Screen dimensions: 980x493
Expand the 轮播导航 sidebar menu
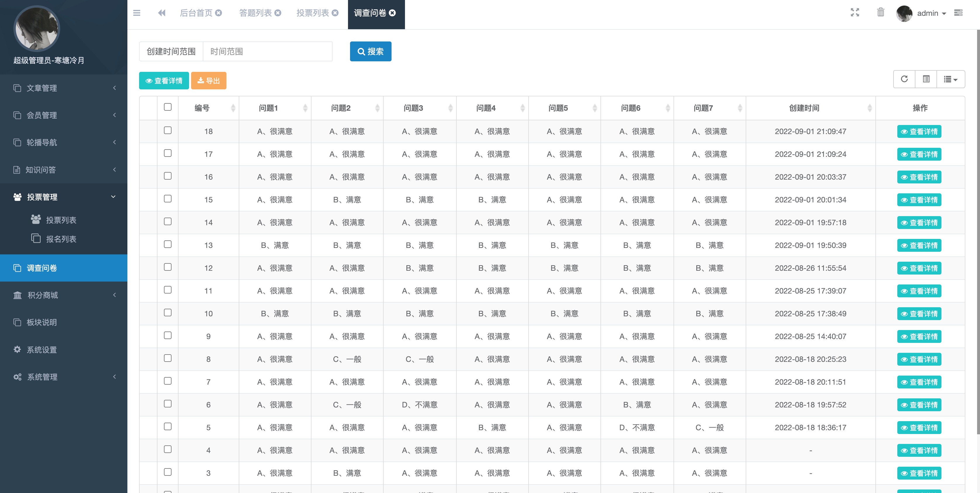click(x=63, y=142)
